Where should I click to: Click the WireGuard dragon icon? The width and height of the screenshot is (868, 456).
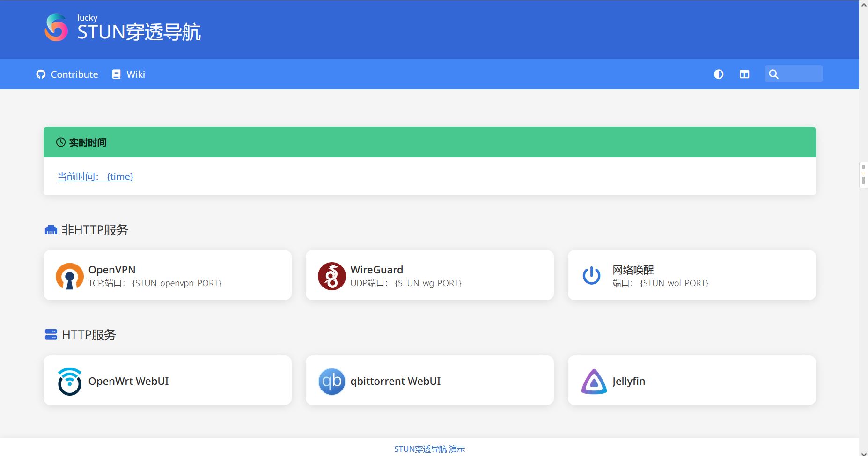331,276
